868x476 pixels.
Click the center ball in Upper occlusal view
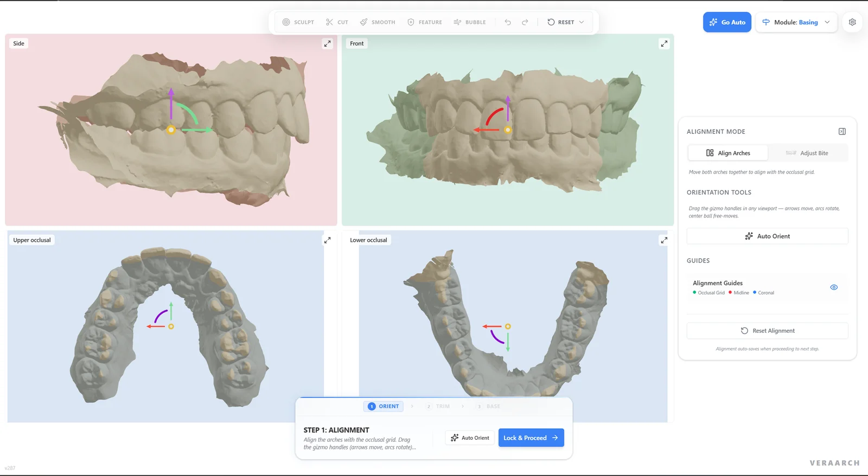tap(171, 326)
